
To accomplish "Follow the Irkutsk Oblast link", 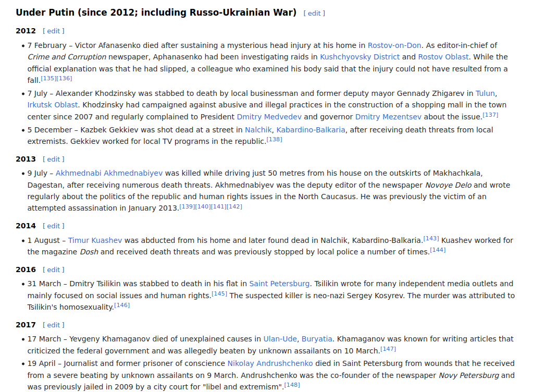I will point(53,105).
